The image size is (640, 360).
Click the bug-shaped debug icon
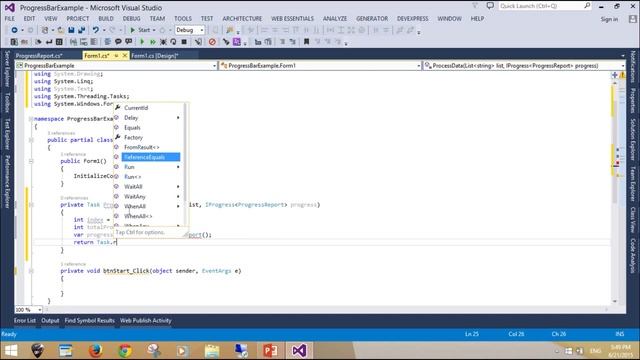click(163, 42)
